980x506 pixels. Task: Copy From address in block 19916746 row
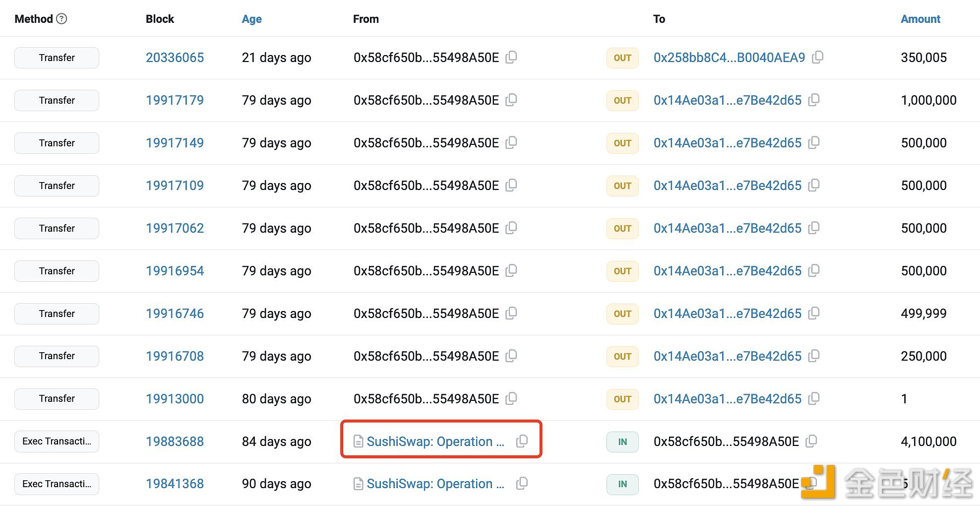[511, 313]
